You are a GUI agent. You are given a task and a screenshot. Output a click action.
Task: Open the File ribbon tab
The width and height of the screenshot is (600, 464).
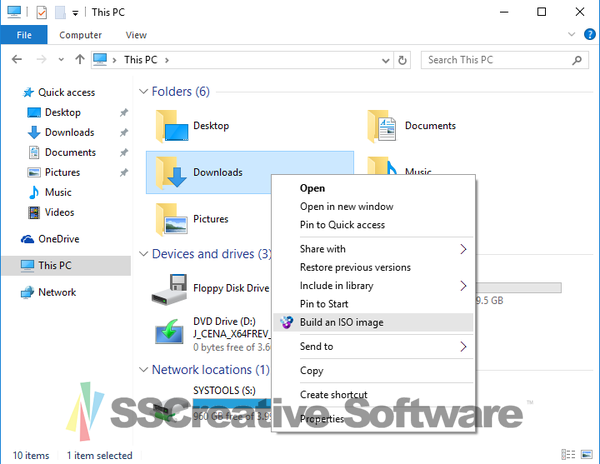pyautogui.click(x=24, y=35)
